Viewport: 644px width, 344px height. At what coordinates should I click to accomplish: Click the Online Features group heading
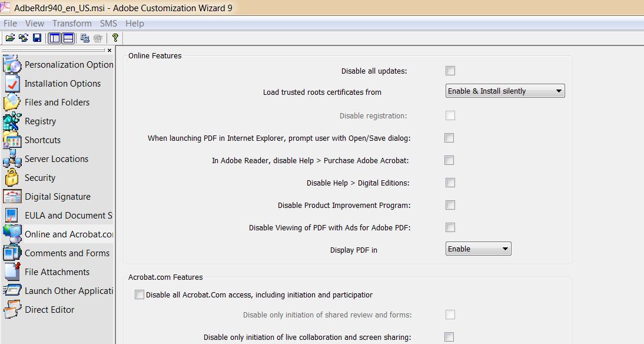click(x=155, y=56)
